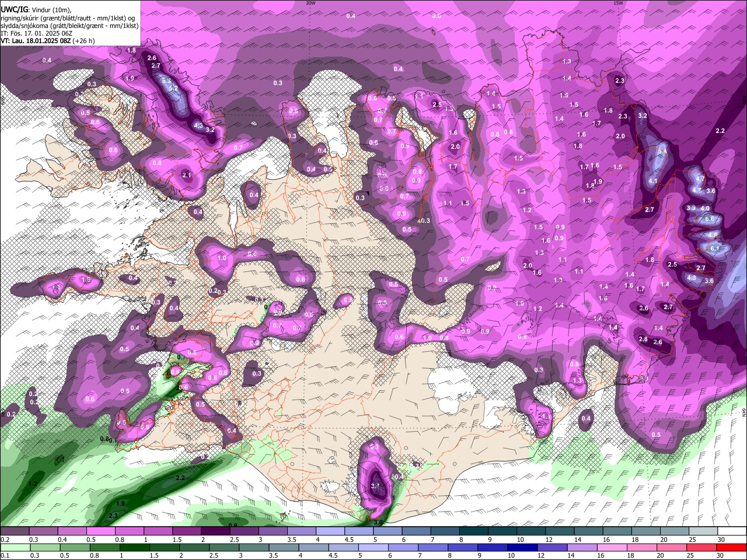The width and height of the screenshot is (747, 560).
Task: Click the '5.4' precipitation value on the map
Action: click(x=662, y=151)
